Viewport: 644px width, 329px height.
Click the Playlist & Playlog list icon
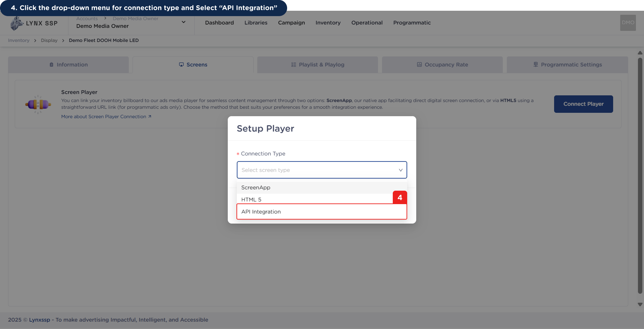(293, 64)
